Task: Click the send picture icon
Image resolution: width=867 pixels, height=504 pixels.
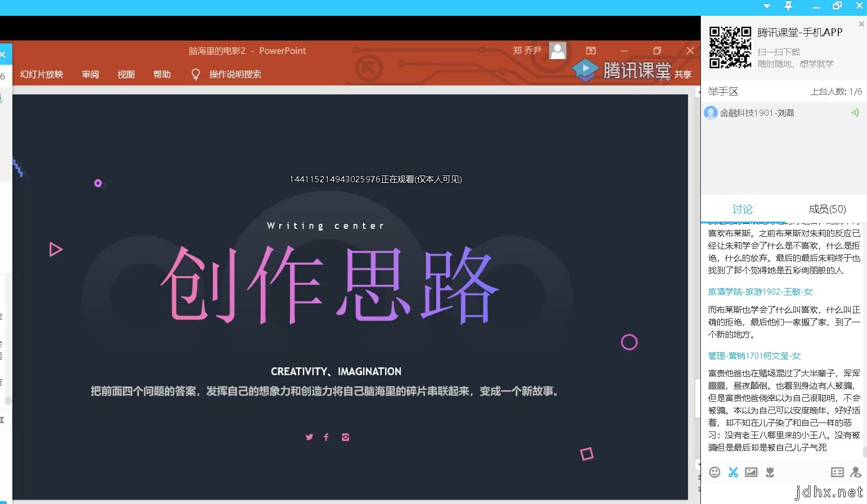Action: coord(751,472)
